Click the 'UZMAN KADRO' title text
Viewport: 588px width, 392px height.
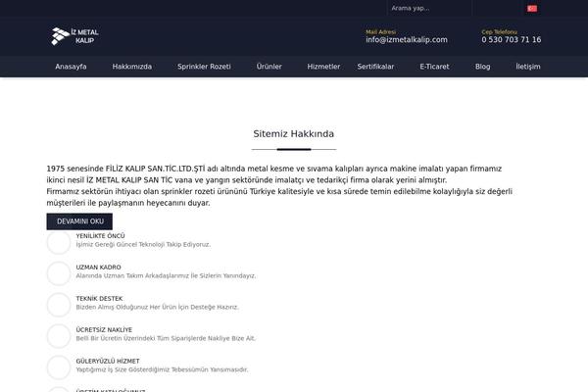point(98,268)
